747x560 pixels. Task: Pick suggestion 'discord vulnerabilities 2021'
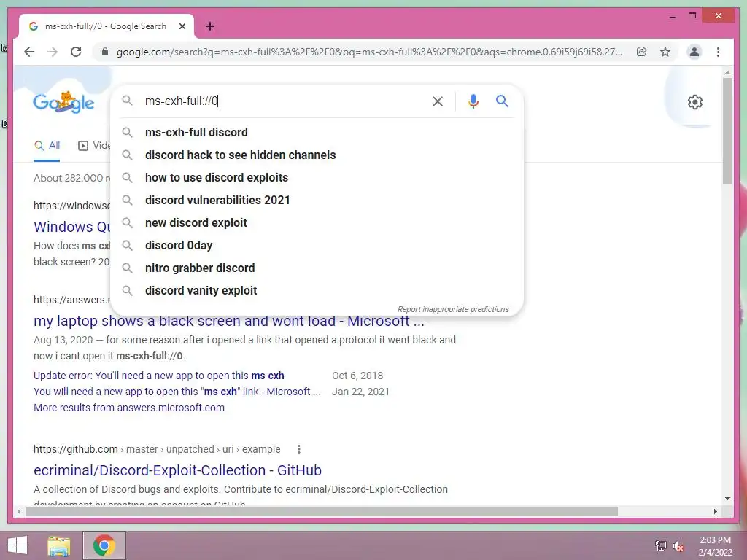(x=317, y=200)
